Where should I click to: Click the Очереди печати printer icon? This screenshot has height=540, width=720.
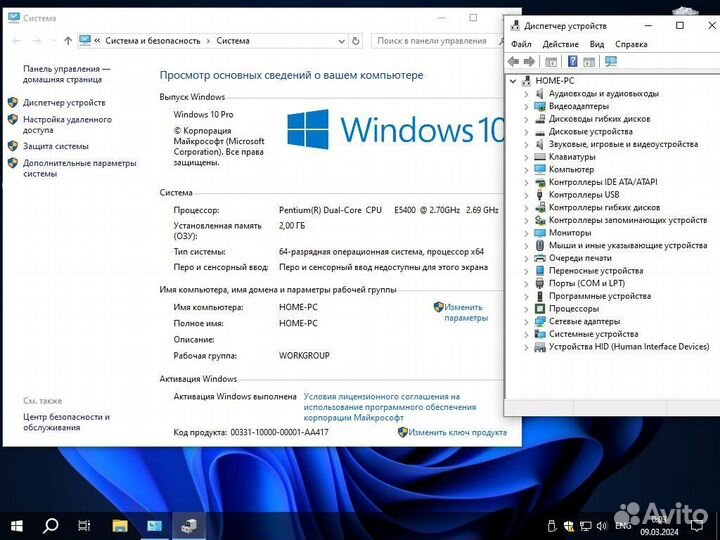coord(540,258)
